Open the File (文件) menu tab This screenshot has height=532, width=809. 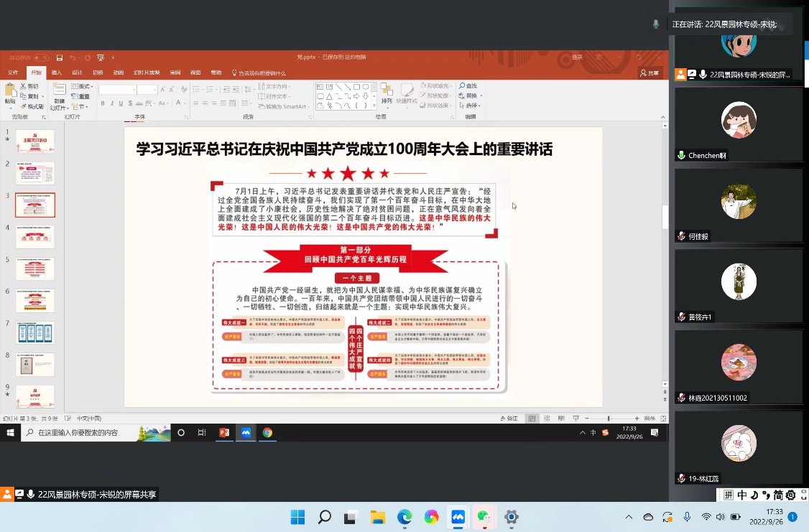click(13, 73)
